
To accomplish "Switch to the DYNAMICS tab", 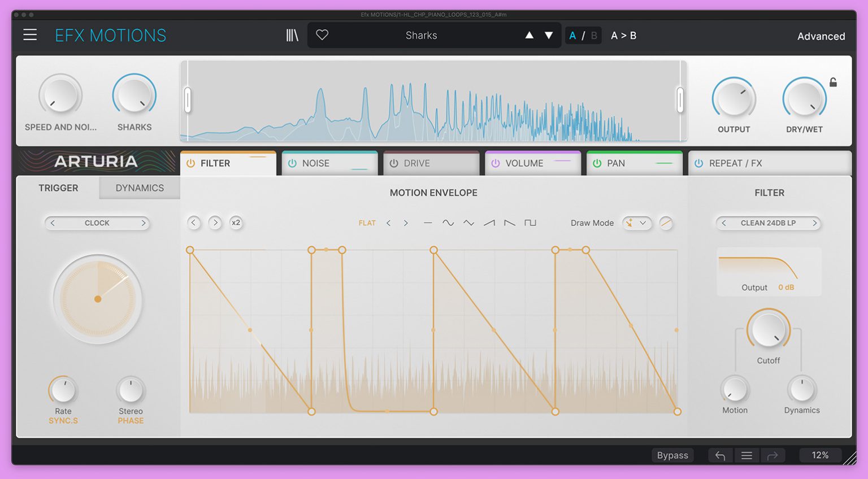I will pyautogui.click(x=139, y=188).
